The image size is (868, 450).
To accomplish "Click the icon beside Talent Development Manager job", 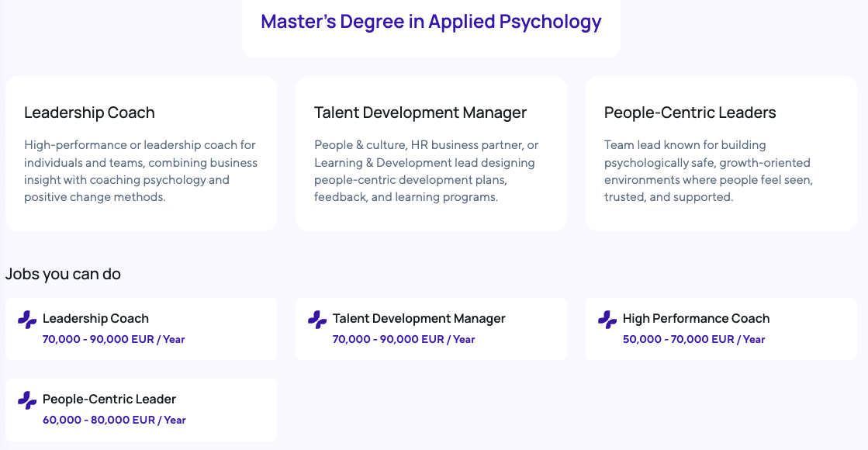I will pyautogui.click(x=317, y=319).
